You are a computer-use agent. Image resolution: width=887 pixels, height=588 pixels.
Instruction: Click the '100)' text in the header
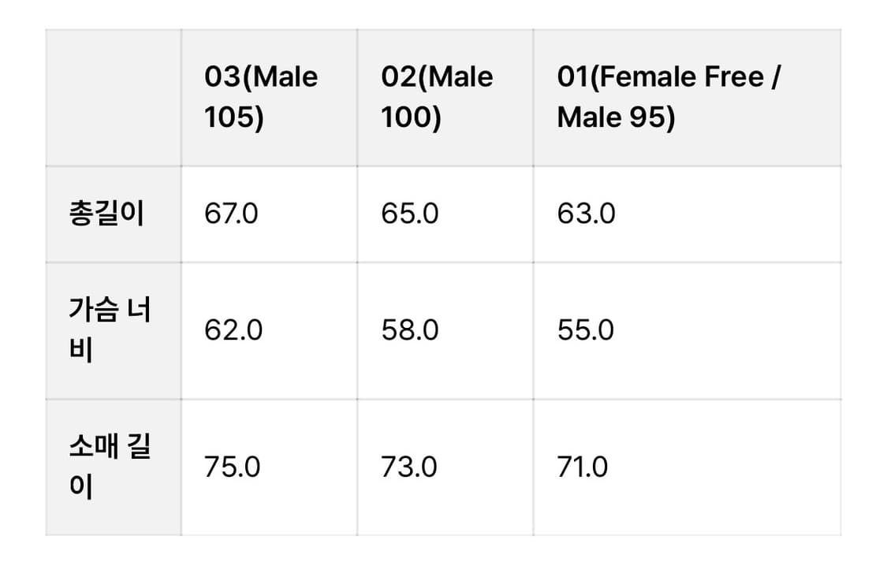pyautogui.click(x=410, y=118)
